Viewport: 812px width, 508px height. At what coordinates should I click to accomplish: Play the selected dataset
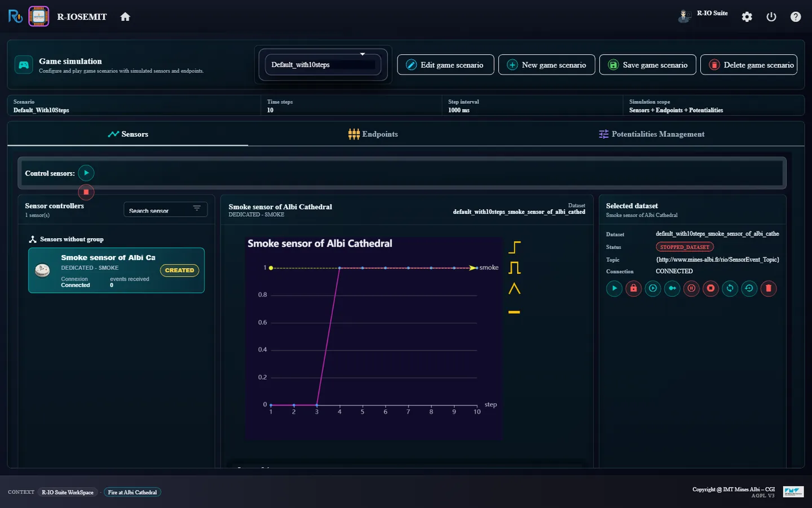tap(614, 288)
